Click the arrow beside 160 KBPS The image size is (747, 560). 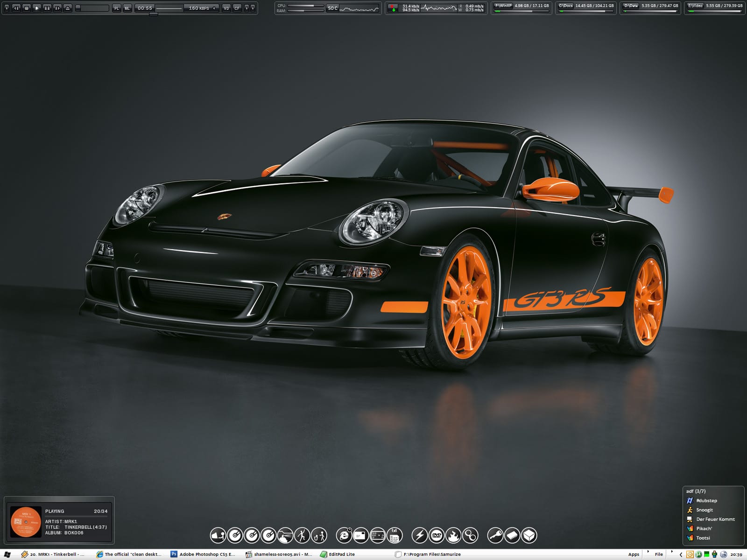click(214, 8)
